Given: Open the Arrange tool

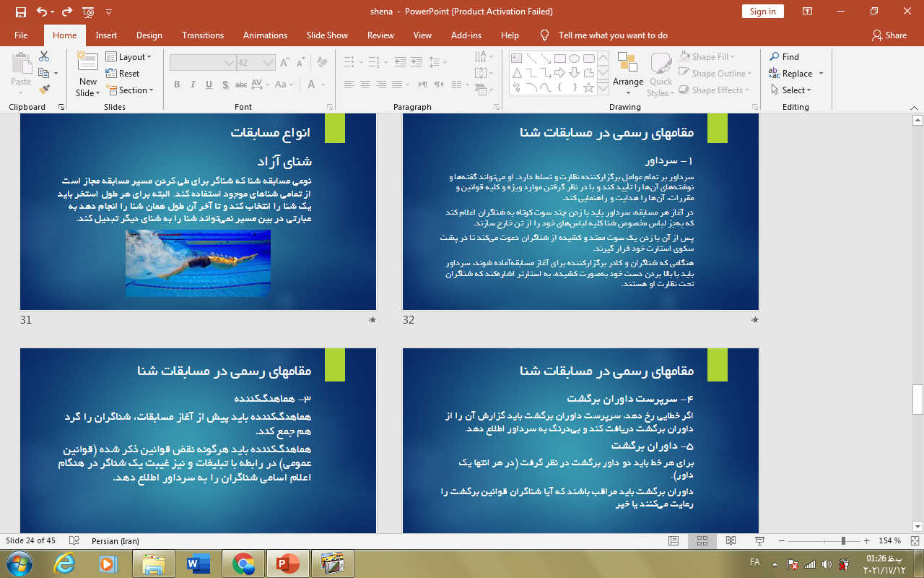Looking at the screenshot, I should pyautogui.click(x=627, y=71).
